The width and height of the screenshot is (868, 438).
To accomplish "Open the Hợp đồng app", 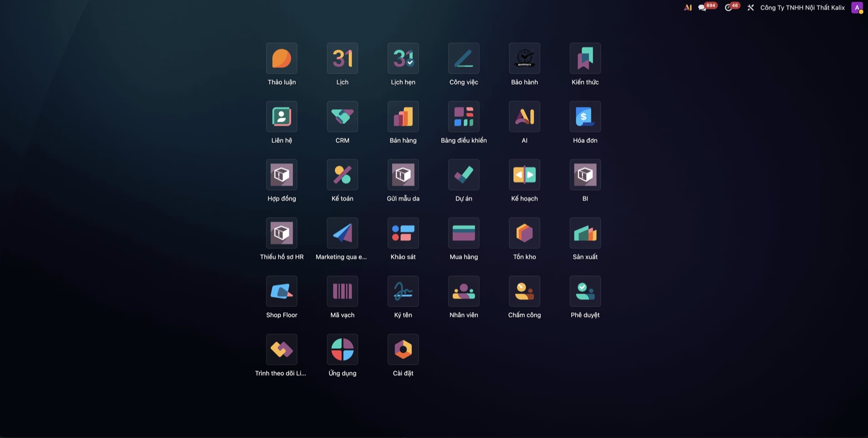I will coord(282,175).
